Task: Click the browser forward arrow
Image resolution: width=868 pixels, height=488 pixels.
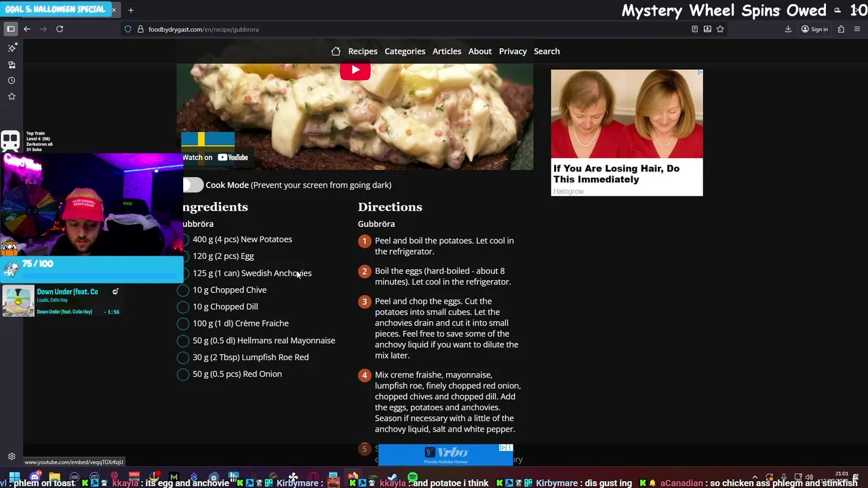Action: (x=43, y=29)
